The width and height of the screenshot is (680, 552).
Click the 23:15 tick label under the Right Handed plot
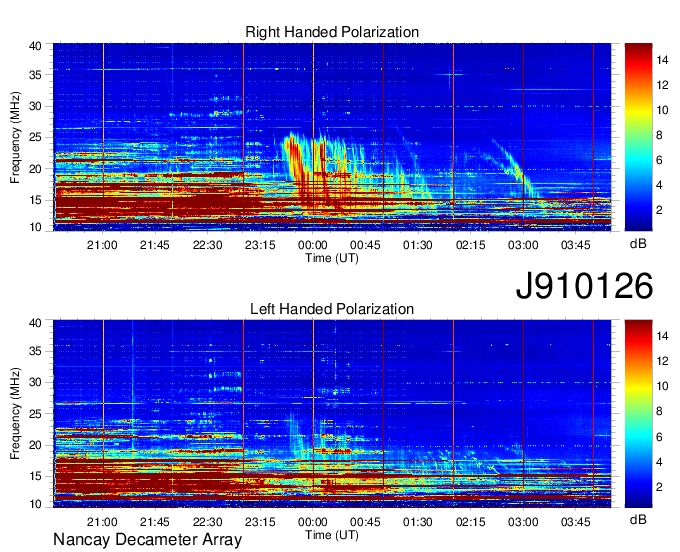coord(260,245)
